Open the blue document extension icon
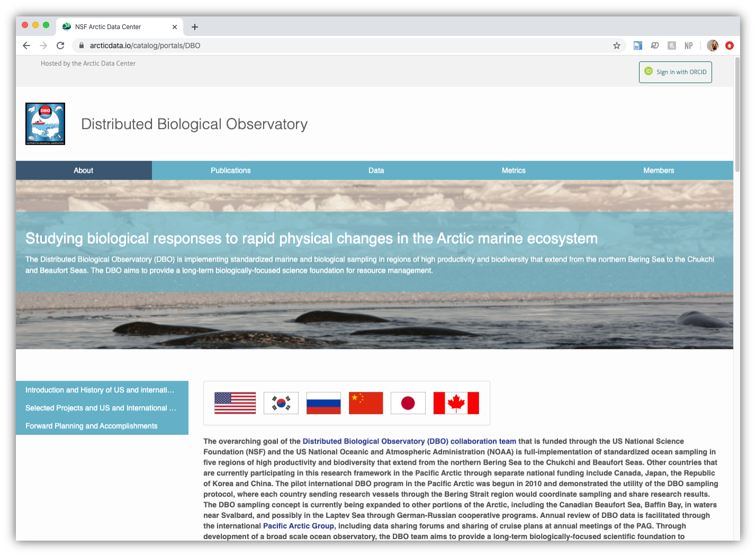756x556 pixels. [x=638, y=46]
